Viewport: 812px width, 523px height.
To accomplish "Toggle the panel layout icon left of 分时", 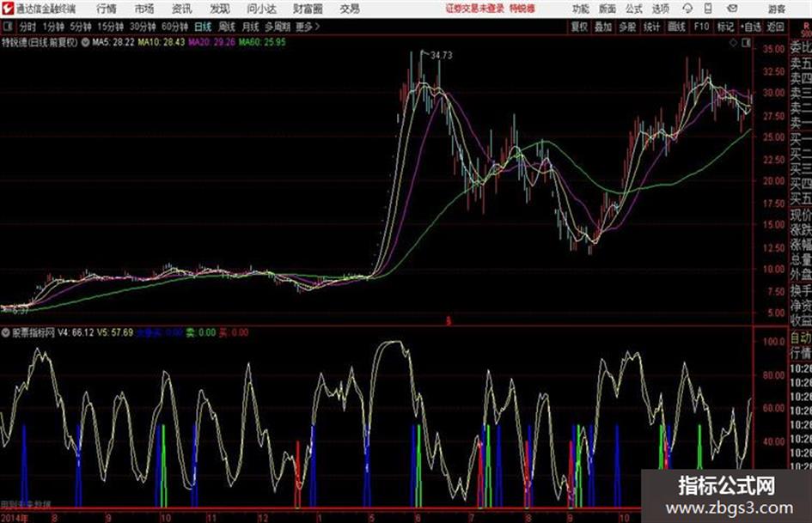I will (7, 27).
